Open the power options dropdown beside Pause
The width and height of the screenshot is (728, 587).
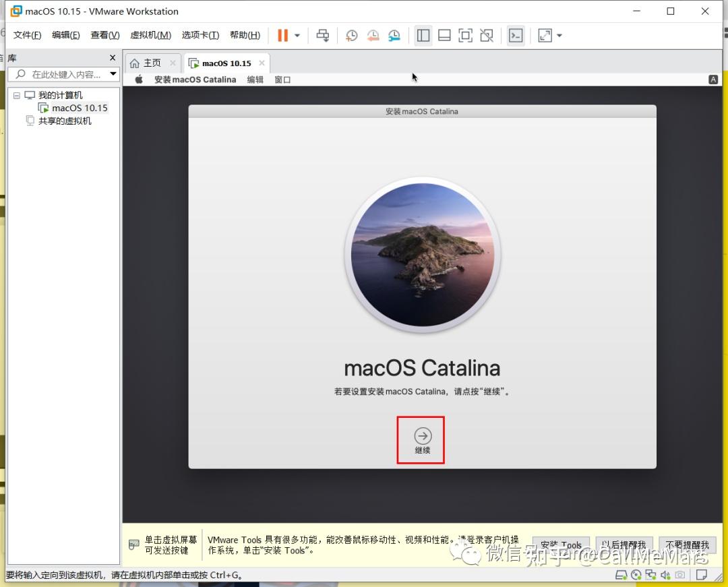(x=297, y=35)
